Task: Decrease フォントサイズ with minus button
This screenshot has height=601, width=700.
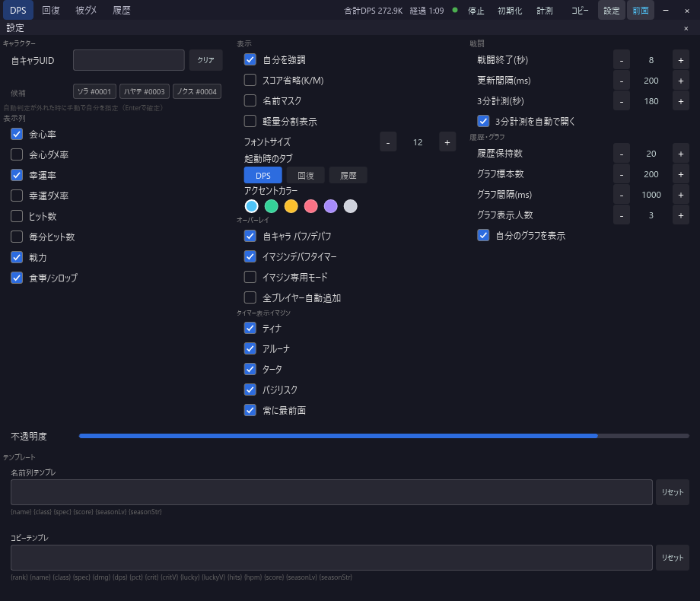Action: [x=388, y=142]
